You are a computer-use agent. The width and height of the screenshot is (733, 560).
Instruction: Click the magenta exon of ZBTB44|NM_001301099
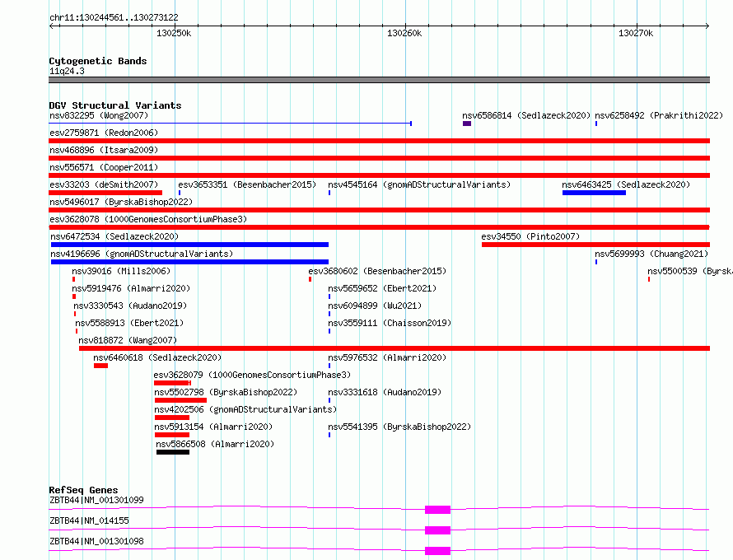(x=437, y=510)
